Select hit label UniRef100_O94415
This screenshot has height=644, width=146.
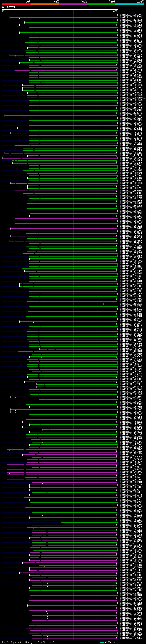tap(131, 309)
